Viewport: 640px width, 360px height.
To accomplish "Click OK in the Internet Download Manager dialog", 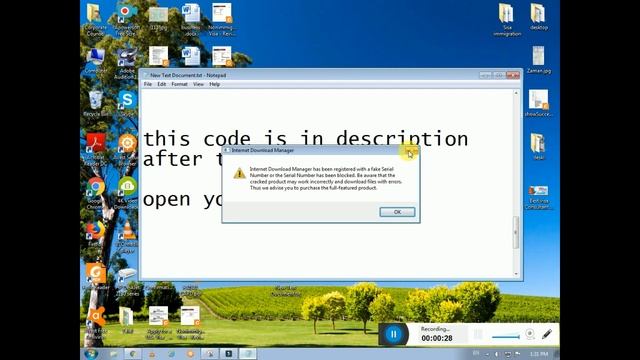I will tap(397, 212).
